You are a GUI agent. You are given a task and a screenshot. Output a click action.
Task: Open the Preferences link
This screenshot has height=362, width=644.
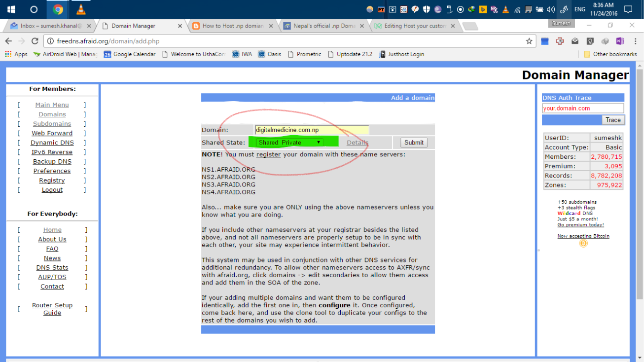[52, 171]
